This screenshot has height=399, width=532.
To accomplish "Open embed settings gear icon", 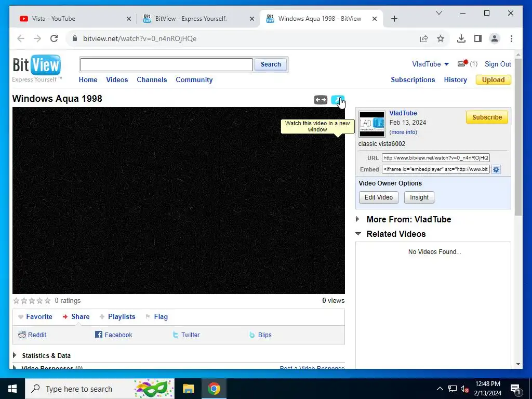I will (x=496, y=169).
